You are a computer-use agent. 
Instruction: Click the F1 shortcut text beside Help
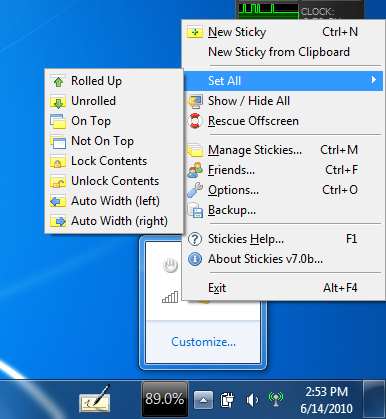pyautogui.click(x=352, y=239)
